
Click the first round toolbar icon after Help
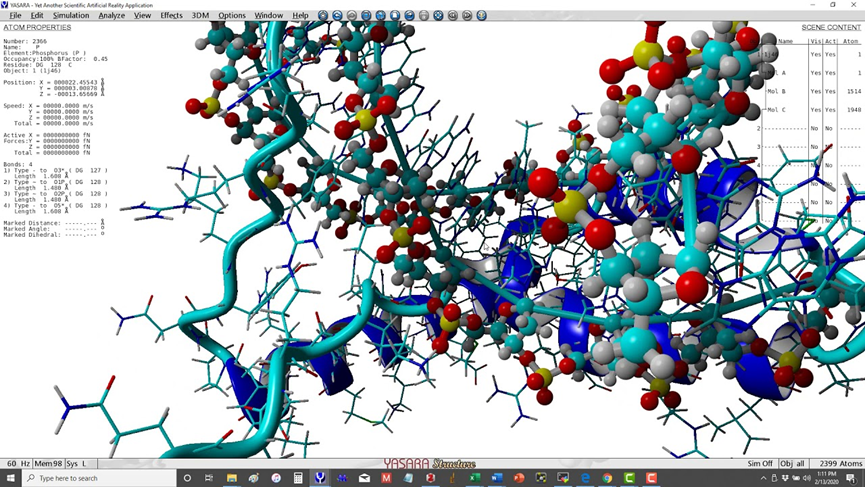point(323,15)
